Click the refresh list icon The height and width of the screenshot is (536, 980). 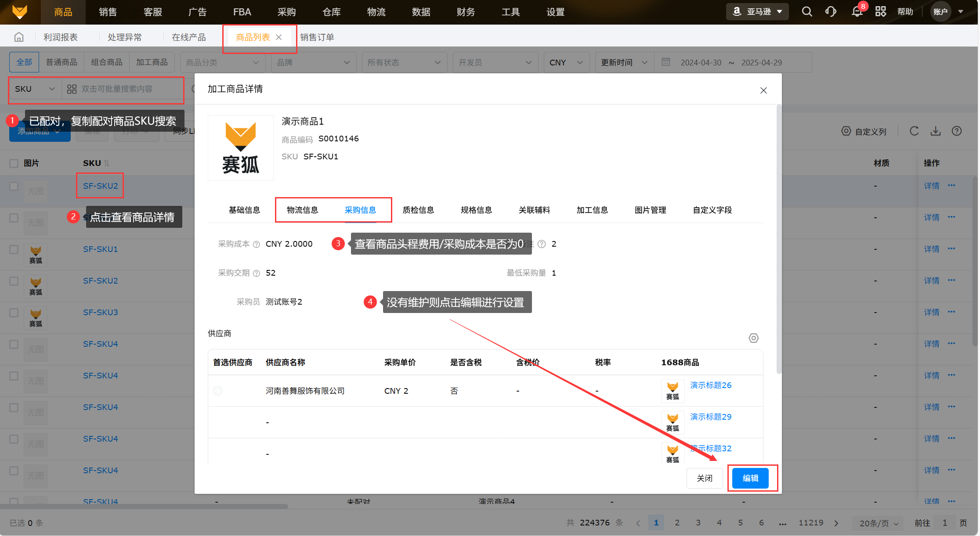pos(914,131)
